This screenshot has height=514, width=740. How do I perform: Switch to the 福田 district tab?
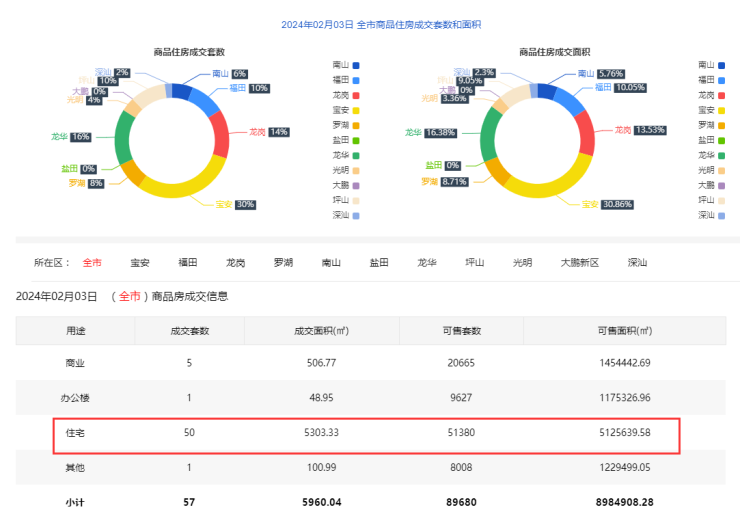pos(188,263)
